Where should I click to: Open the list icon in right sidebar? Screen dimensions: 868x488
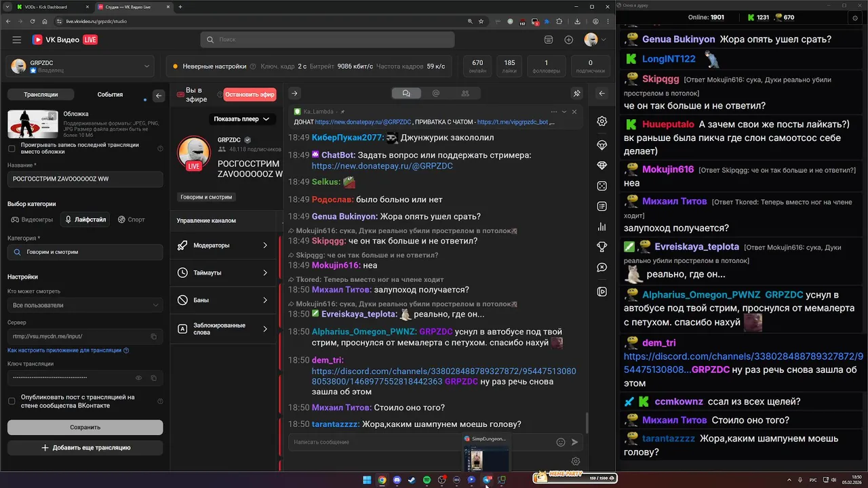[601, 206]
